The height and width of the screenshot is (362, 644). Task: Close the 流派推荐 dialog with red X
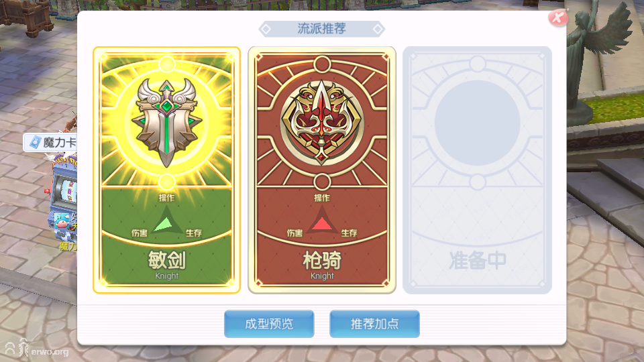pyautogui.click(x=558, y=17)
